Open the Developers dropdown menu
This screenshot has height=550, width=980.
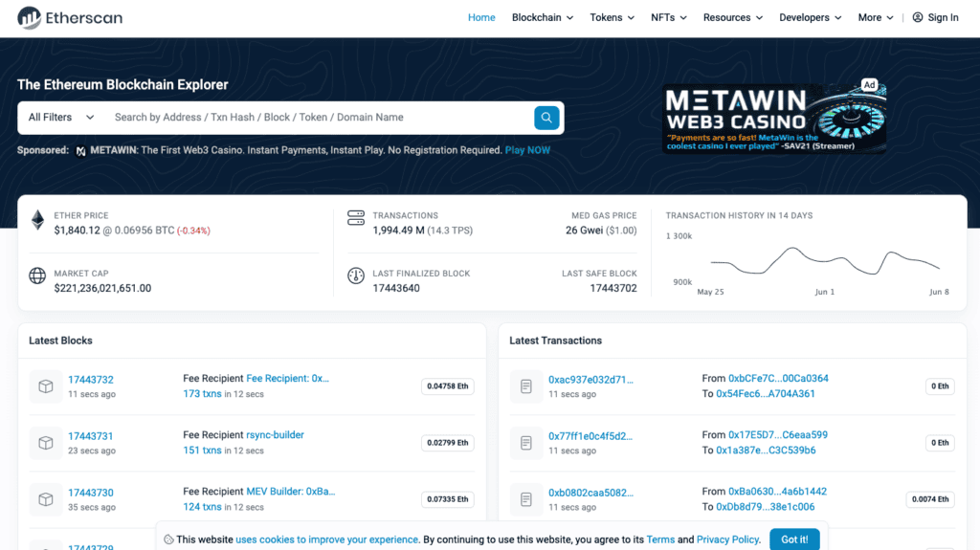coord(811,17)
